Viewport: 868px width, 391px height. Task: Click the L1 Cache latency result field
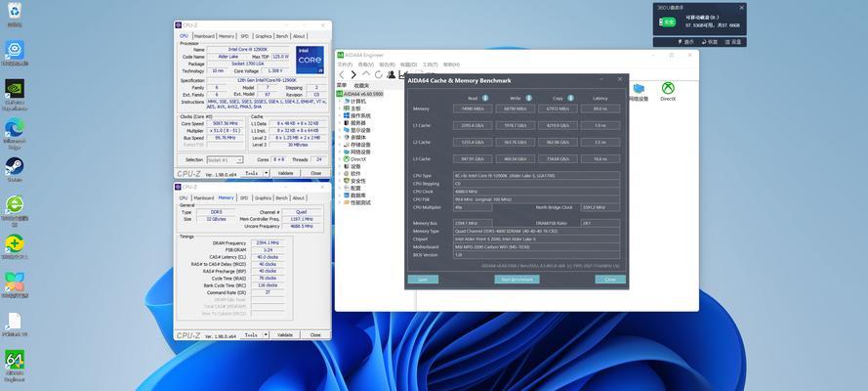click(x=600, y=126)
